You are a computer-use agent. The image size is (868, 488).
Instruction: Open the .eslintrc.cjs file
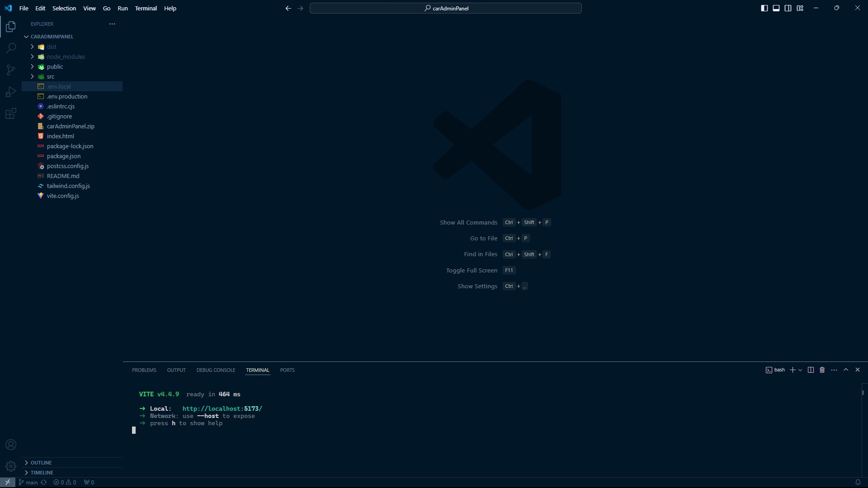tap(72, 106)
